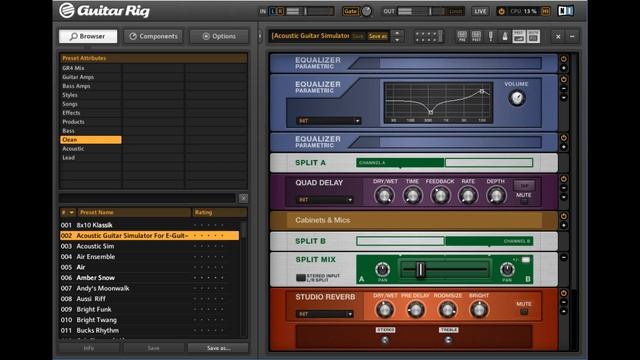This screenshot has width=640, height=360.
Task: Toggle the HI quality mode button
Action: [545, 11]
